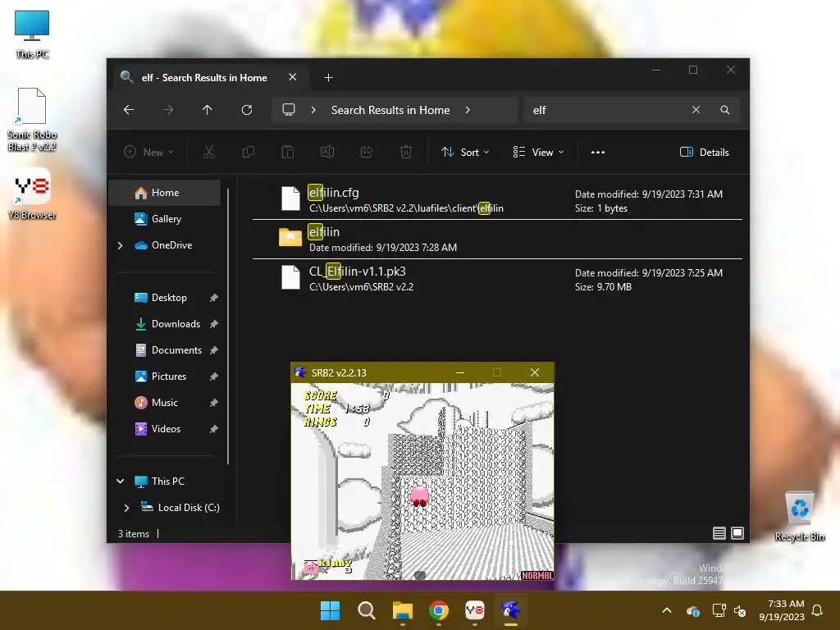Expand the OneDrive tree node
The width and height of the screenshot is (840, 630).
coord(120,245)
